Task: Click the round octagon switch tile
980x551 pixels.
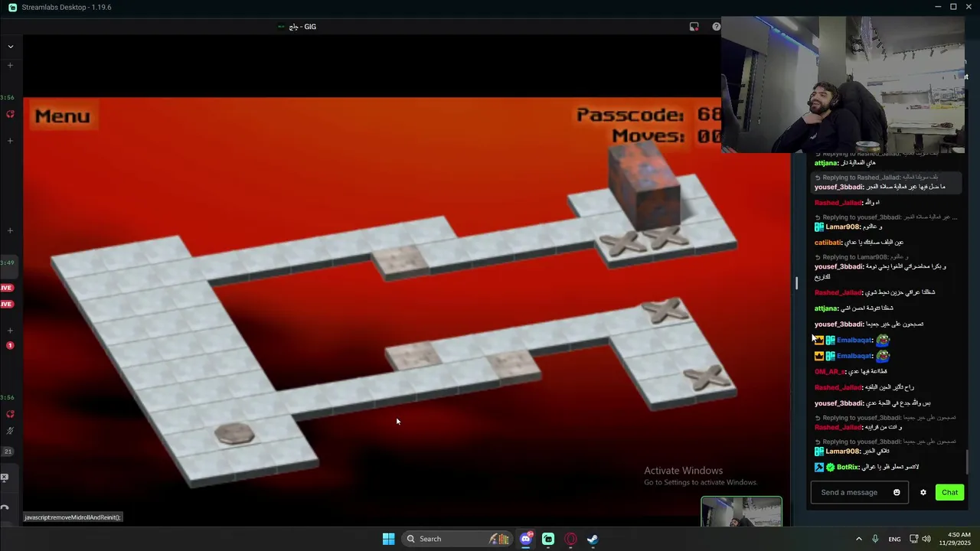Action: (234, 434)
